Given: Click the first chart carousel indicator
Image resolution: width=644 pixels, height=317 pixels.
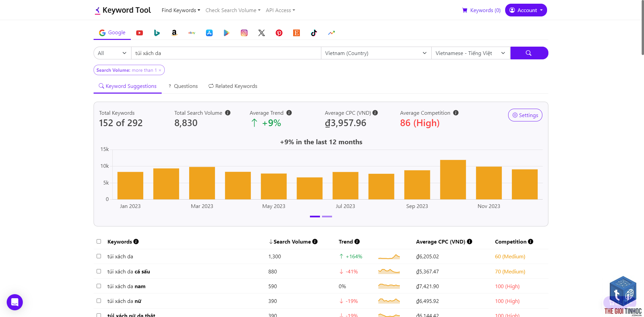Looking at the screenshot, I should click(315, 217).
